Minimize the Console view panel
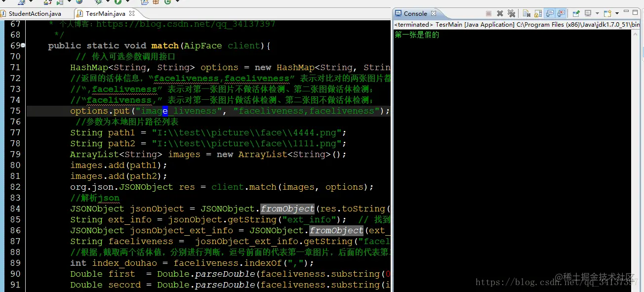This screenshot has width=644, height=292. 626,11
